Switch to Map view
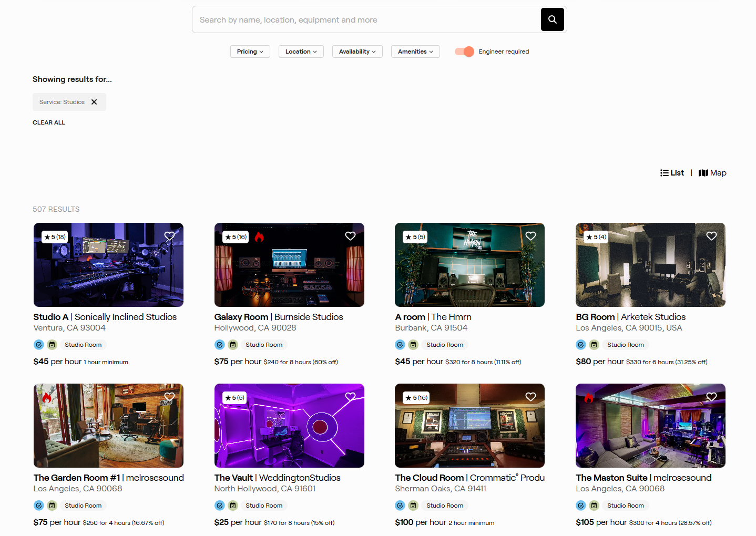The height and width of the screenshot is (536, 756). [x=712, y=173]
